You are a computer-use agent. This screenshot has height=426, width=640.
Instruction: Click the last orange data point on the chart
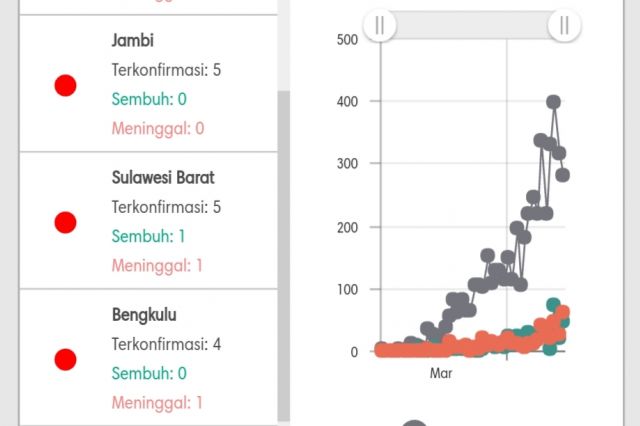click(563, 313)
